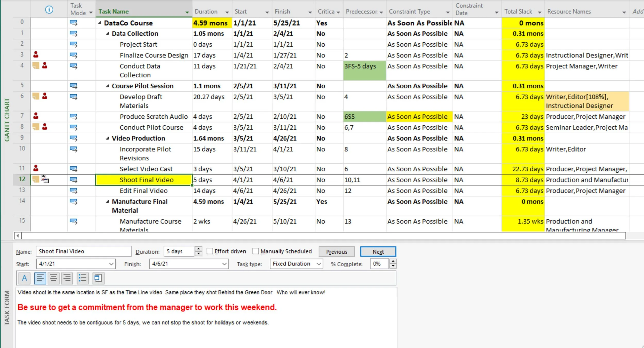Collapse Manufacture Final Material group
The height and width of the screenshot is (348, 644).
click(107, 201)
